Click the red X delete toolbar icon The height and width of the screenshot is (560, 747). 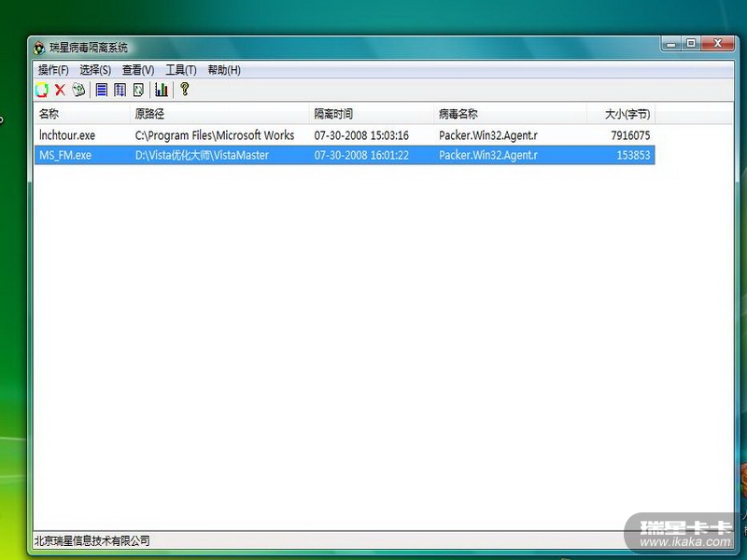(x=60, y=90)
